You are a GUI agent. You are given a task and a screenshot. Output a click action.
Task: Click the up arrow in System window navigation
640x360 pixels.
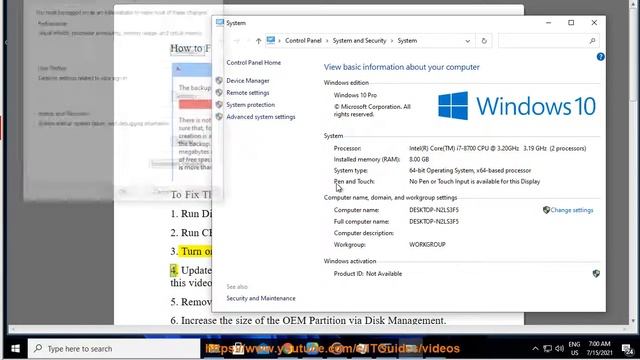258,41
